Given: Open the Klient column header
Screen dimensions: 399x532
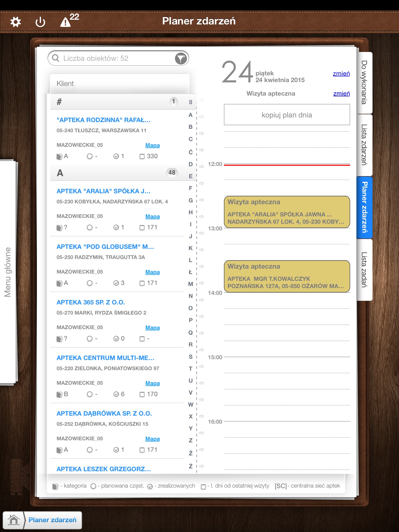Looking at the screenshot, I should (x=119, y=84).
